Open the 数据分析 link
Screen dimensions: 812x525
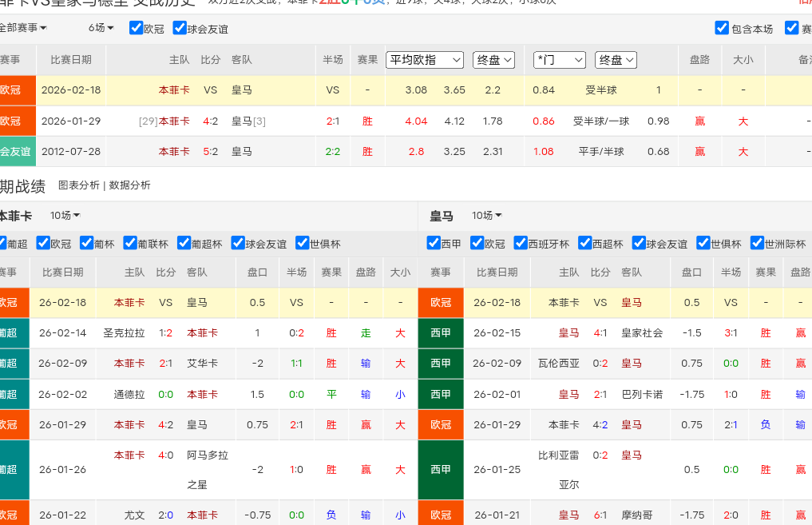129,185
